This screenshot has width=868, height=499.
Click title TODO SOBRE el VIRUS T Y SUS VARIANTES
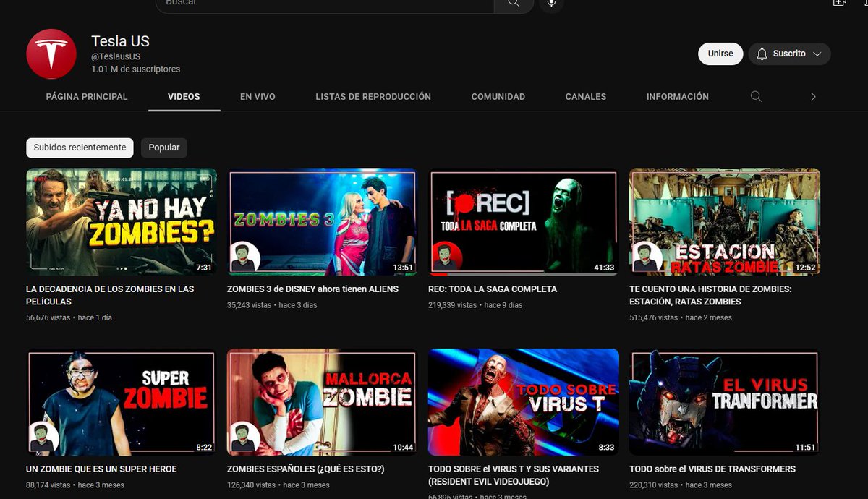[x=514, y=475]
